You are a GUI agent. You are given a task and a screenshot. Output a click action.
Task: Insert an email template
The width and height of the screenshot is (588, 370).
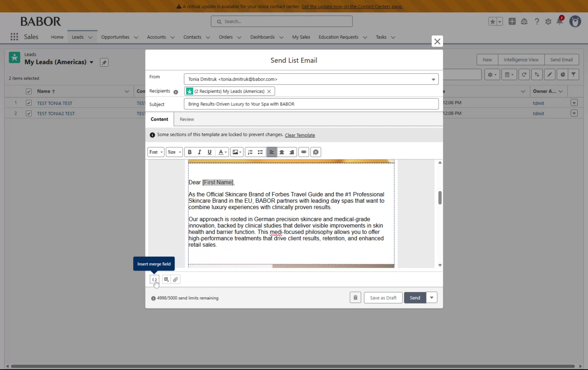point(166,279)
